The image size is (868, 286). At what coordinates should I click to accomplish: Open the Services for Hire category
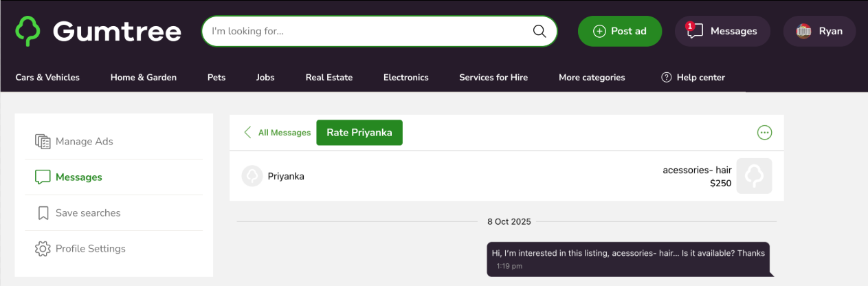coord(493,78)
